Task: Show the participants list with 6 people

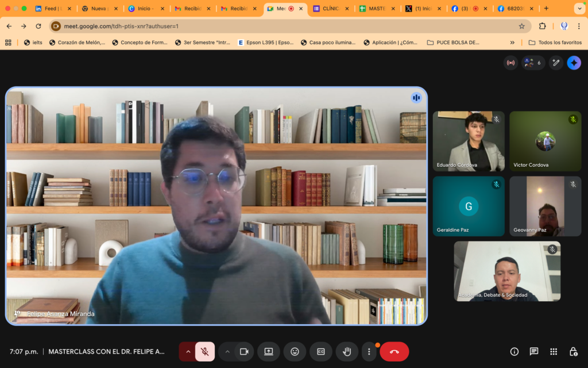Action: click(533, 63)
